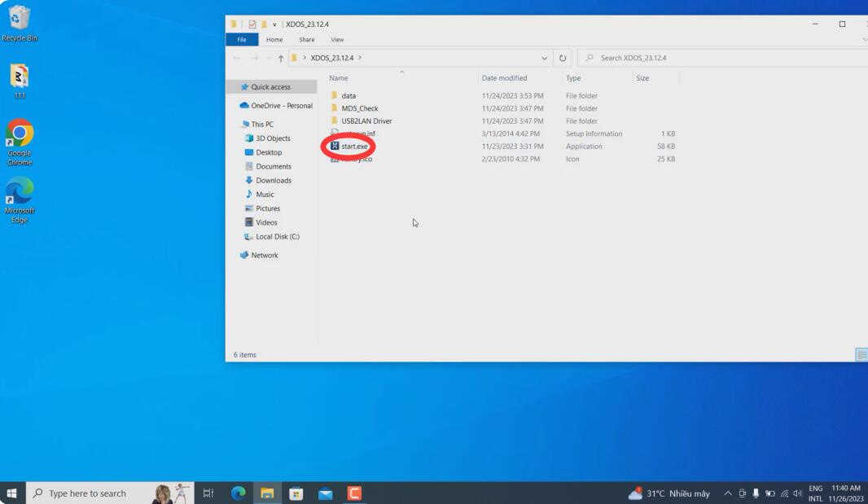Open the address bar history dropdown
Viewport: 868px width, 504px height.
point(544,58)
